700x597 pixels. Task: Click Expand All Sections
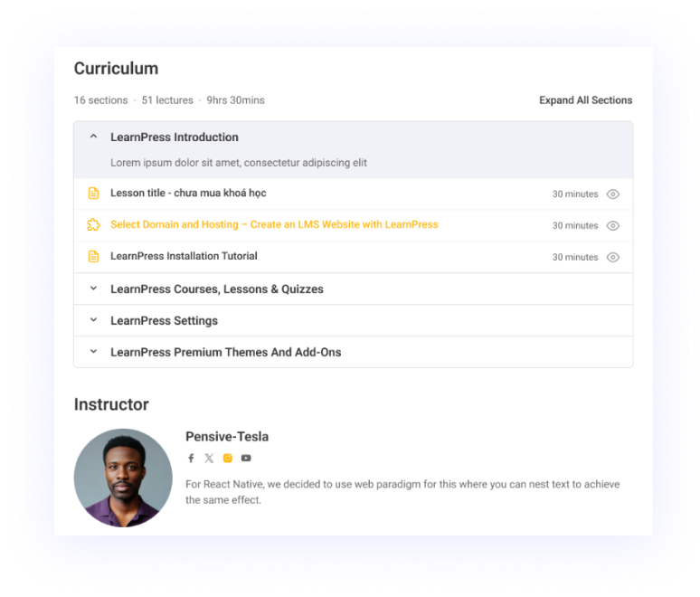(x=586, y=100)
